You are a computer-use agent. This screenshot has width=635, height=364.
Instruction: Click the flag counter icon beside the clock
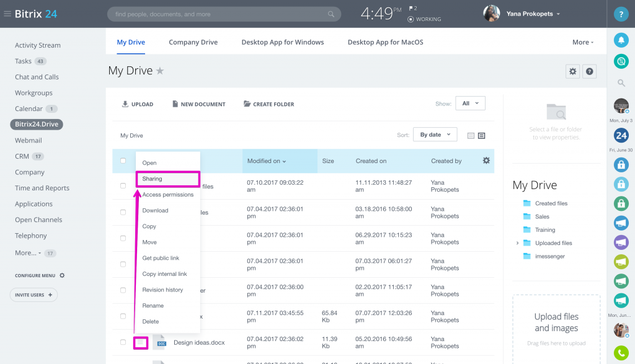tap(412, 9)
